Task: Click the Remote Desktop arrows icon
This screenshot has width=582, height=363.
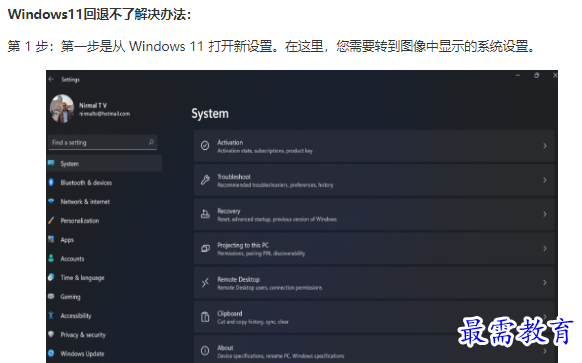Action: coord(205,283)
